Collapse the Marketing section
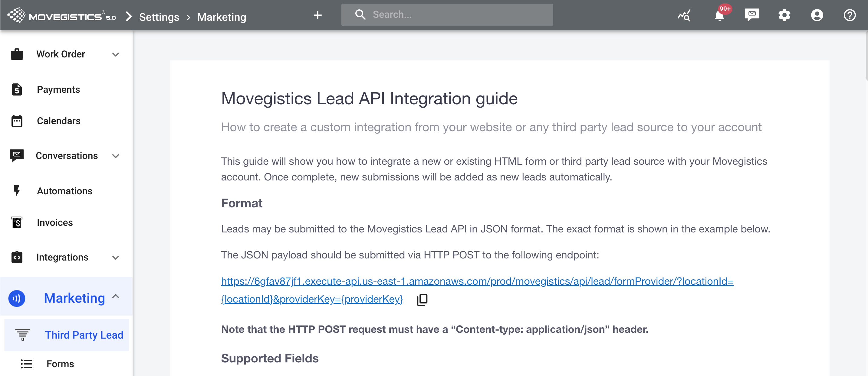Screen dimensions: 868x376 click(116, 297)
